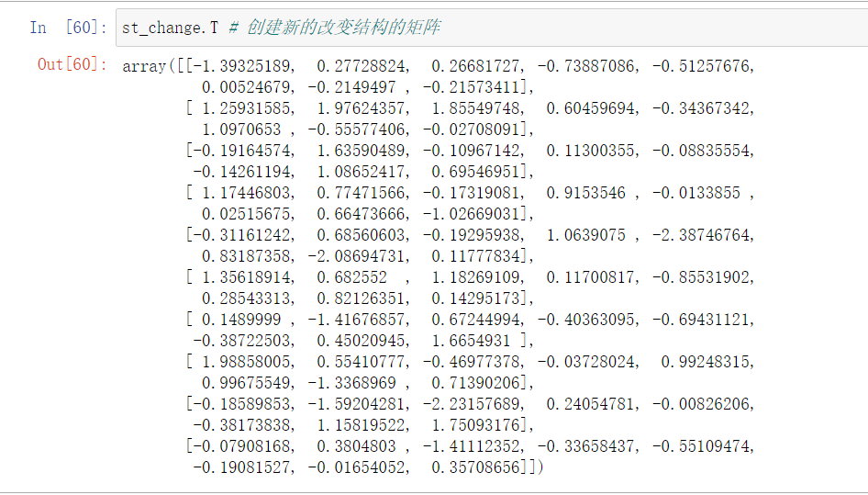The image size is (868, 495).
Task: Click value 1.63590489
Action: click(361, 151)
